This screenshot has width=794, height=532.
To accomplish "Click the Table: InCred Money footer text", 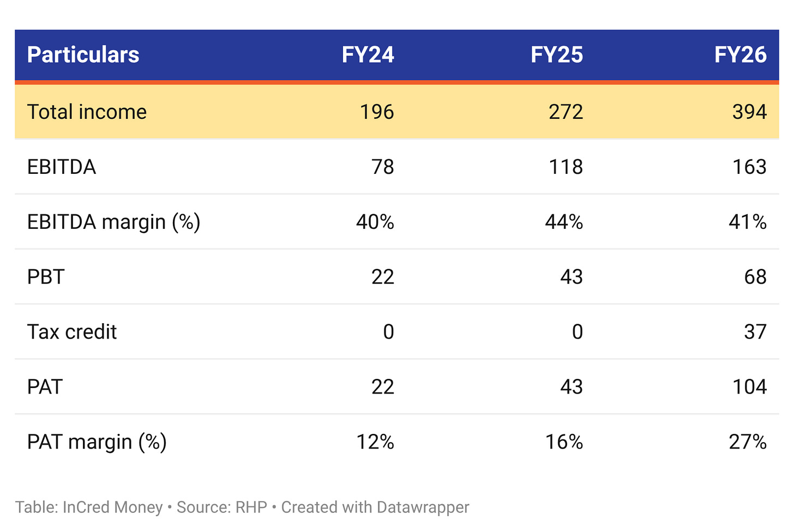I will [89, 507].
